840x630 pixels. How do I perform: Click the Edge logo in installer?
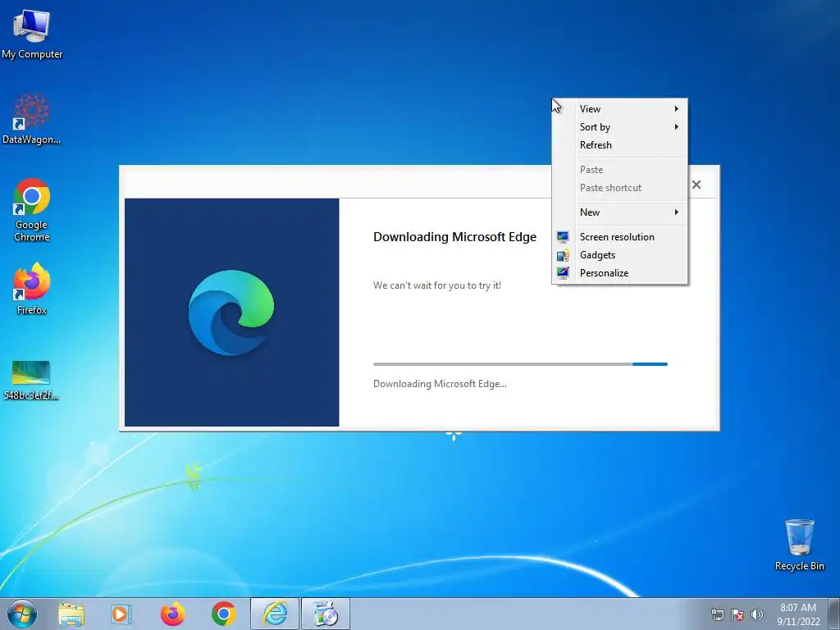231,313
